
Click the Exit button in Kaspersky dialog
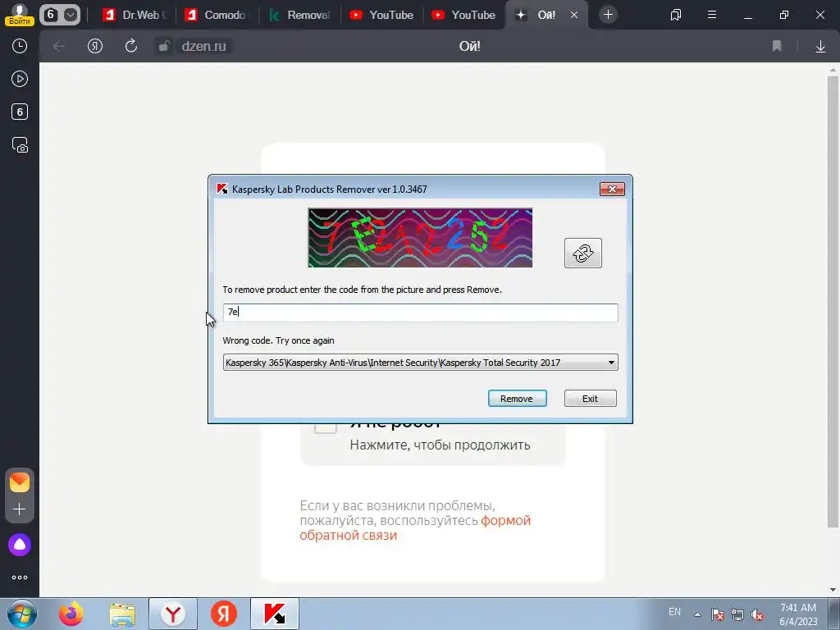click(x=590, y=398)
